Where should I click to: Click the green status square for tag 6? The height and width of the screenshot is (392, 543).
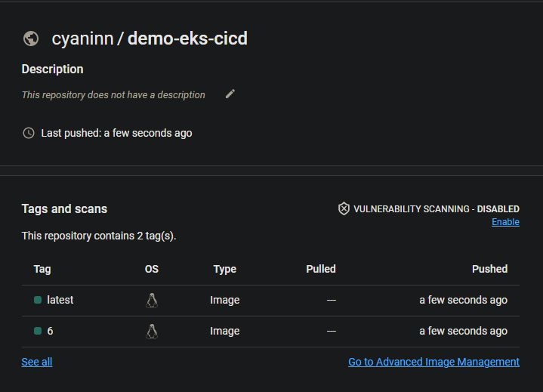tap(38, 331)
